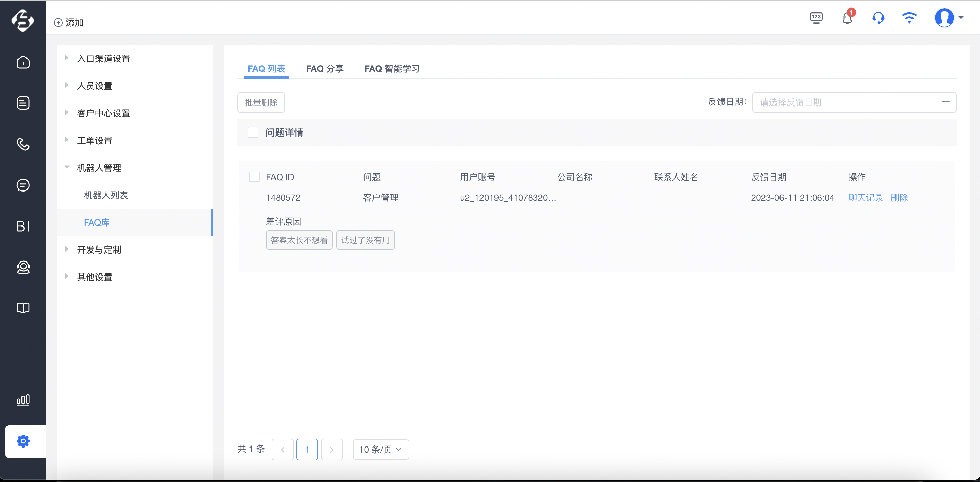Screen dimensions: 980x482
Task: Switch to the FAQ 智能学习 tab
Action: (392, 69)
